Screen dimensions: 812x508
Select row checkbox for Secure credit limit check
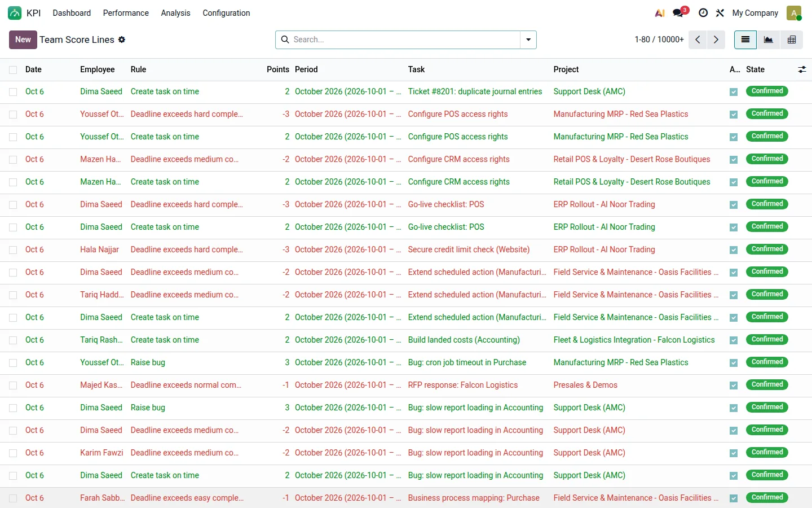tap(13, 249)
